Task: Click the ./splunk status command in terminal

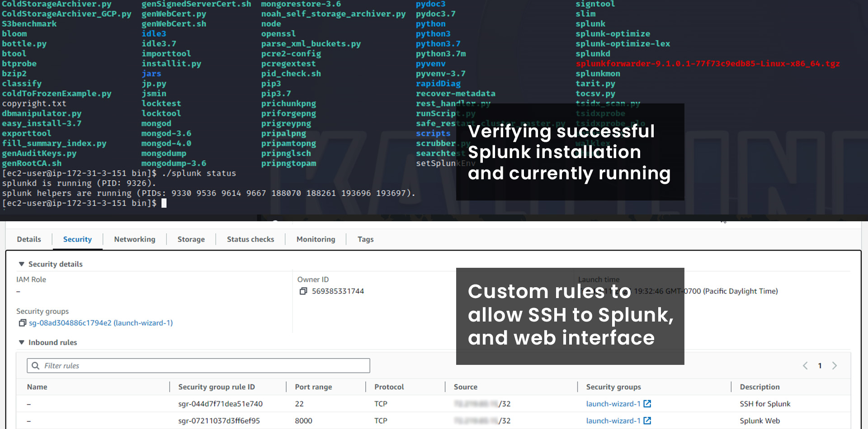Action: click(199, 173)
